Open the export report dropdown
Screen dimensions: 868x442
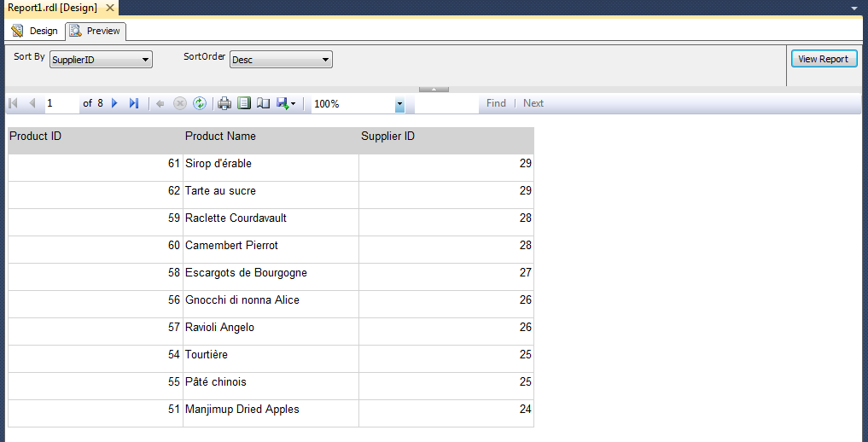pos(286,103)
